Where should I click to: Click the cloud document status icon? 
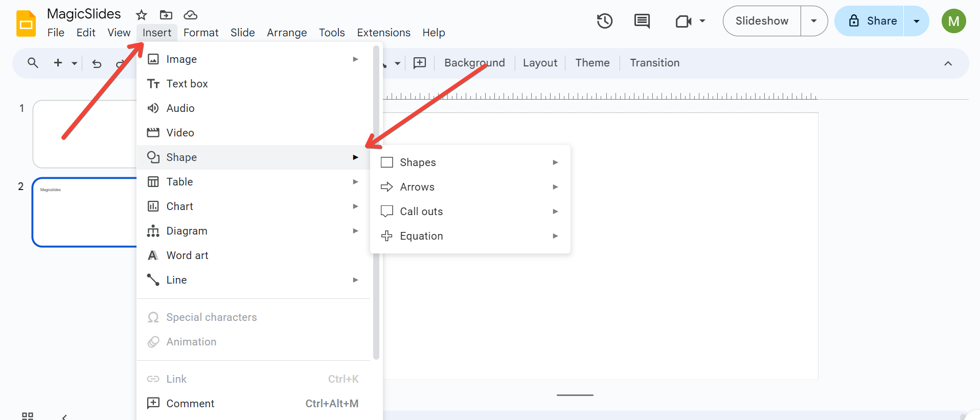(x=190, y=15)
